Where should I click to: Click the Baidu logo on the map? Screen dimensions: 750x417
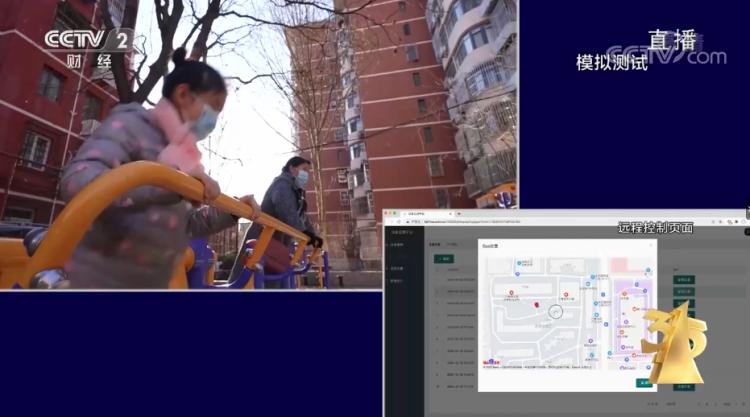(491, 362)
